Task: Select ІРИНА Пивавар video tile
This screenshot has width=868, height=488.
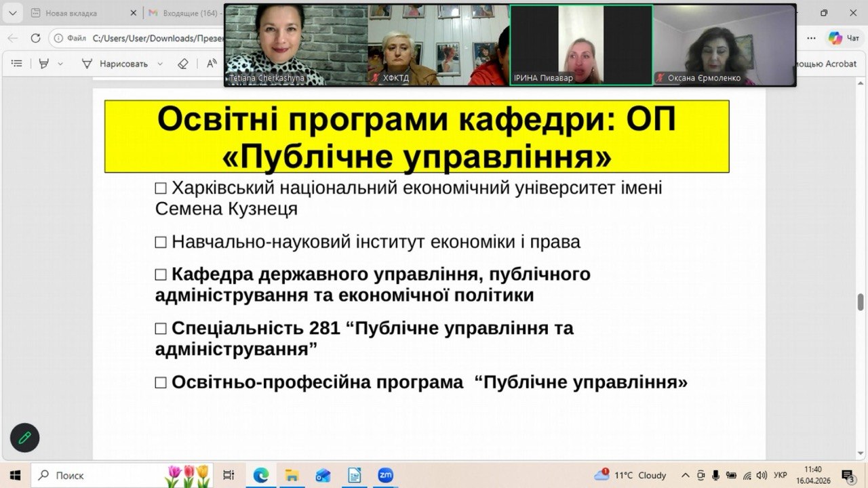Action: point(580,44)
